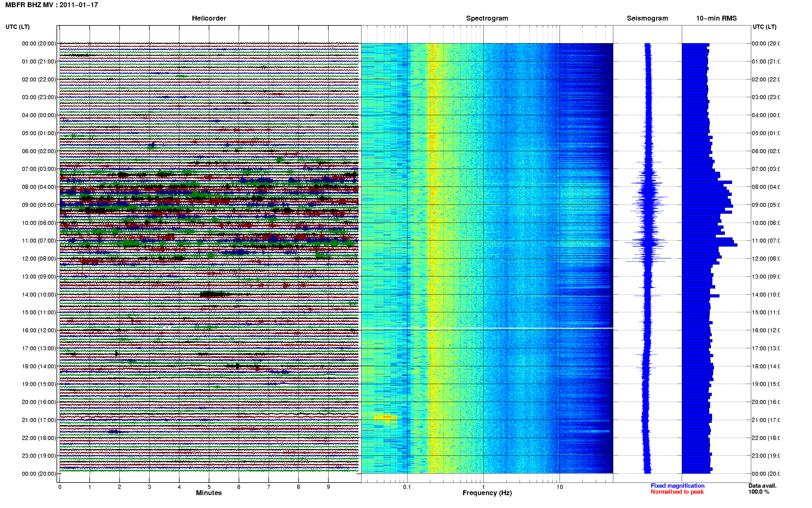This screenshot has height=508, width=812.
Task: Click the left time label '11:00 (07:00)'
Action: [39, 241]
